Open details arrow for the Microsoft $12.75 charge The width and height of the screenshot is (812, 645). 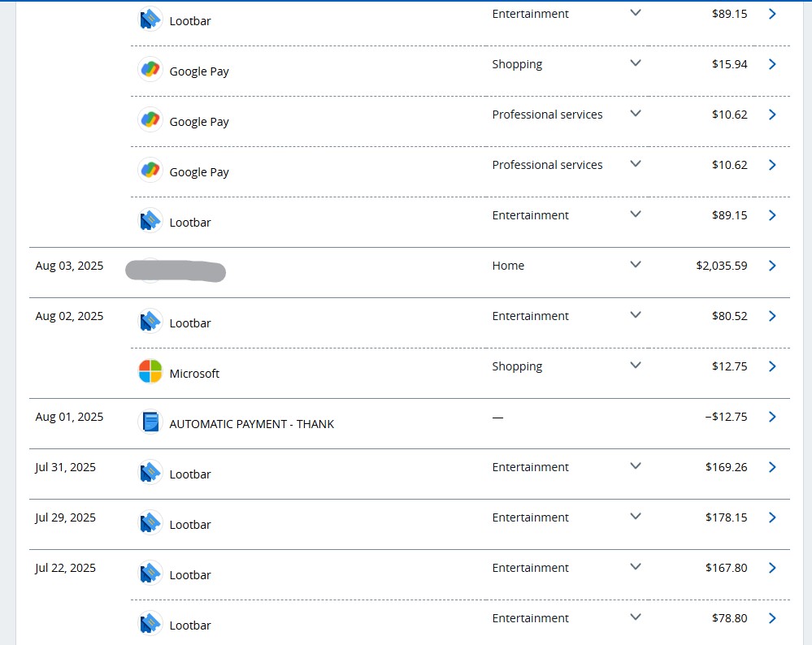click(x=772, y=366)
